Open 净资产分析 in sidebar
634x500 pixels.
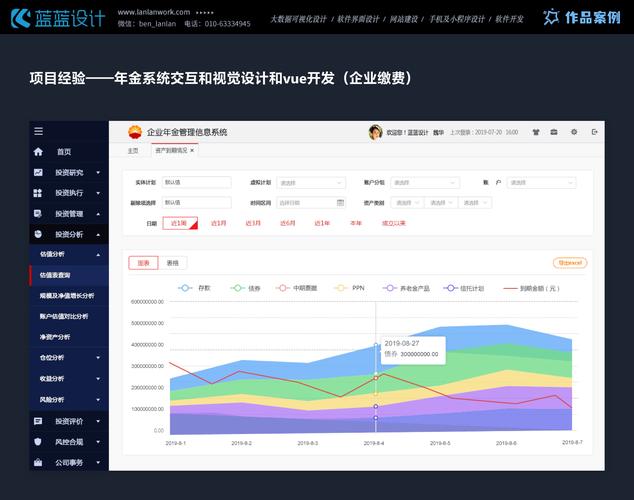tap(69, 337)
